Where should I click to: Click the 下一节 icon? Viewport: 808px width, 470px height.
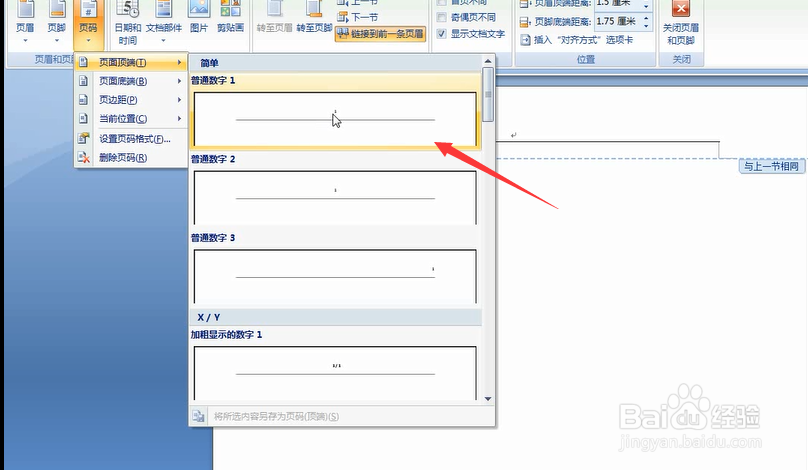(x=342, y=17)
